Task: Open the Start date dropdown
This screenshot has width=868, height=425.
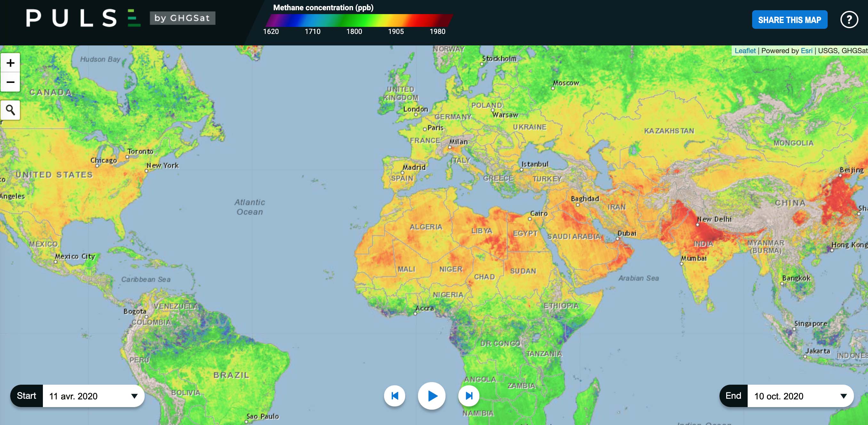Action: point(134,396)
